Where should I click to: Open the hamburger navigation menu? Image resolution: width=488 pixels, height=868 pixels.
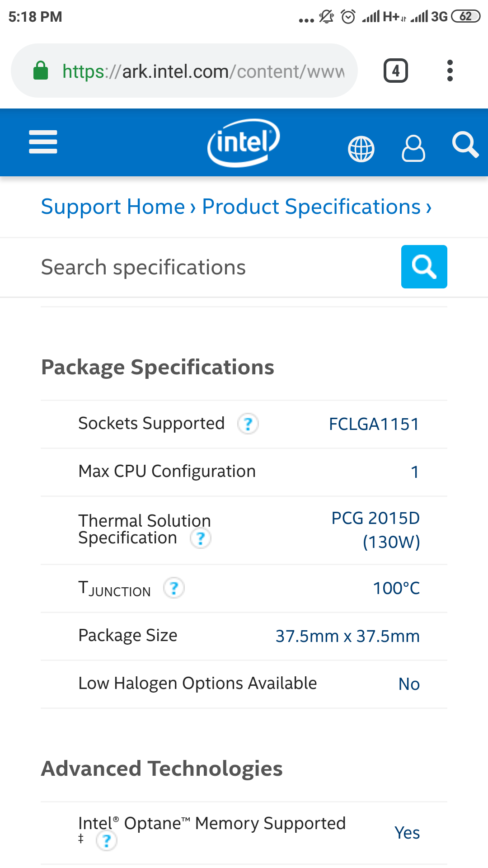[x=43, y=142]
